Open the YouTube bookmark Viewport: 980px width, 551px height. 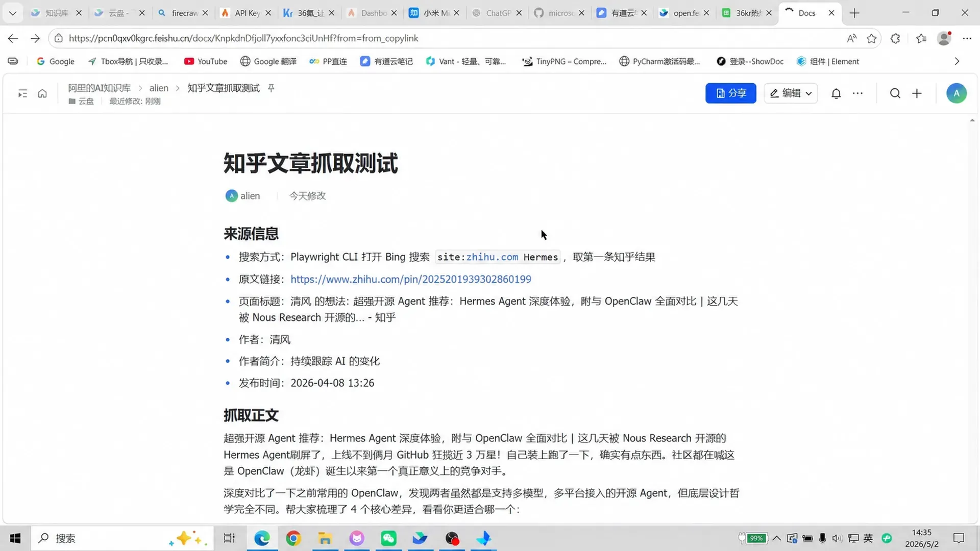[206, 61]
